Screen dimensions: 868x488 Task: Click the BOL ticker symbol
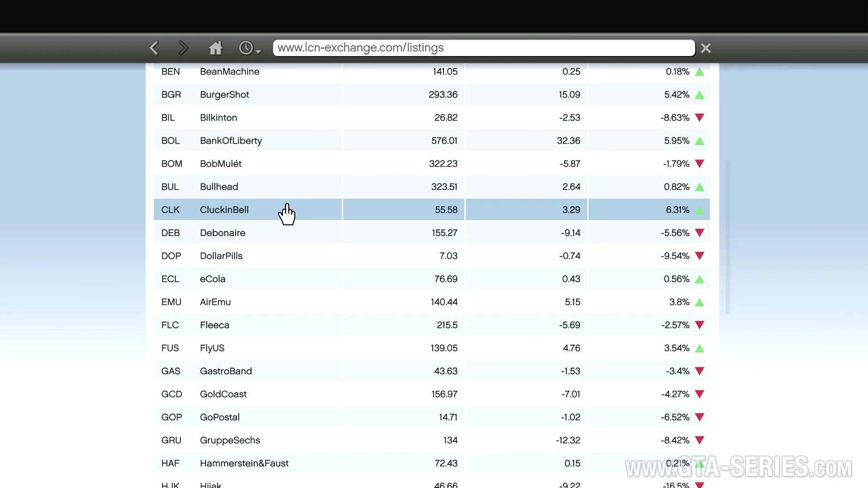[x=170, y=141]
